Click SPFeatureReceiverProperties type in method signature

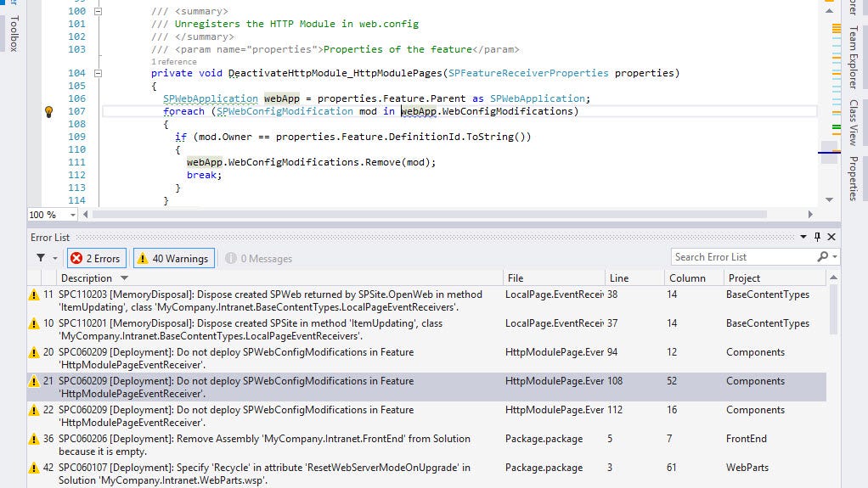[528, 73]
